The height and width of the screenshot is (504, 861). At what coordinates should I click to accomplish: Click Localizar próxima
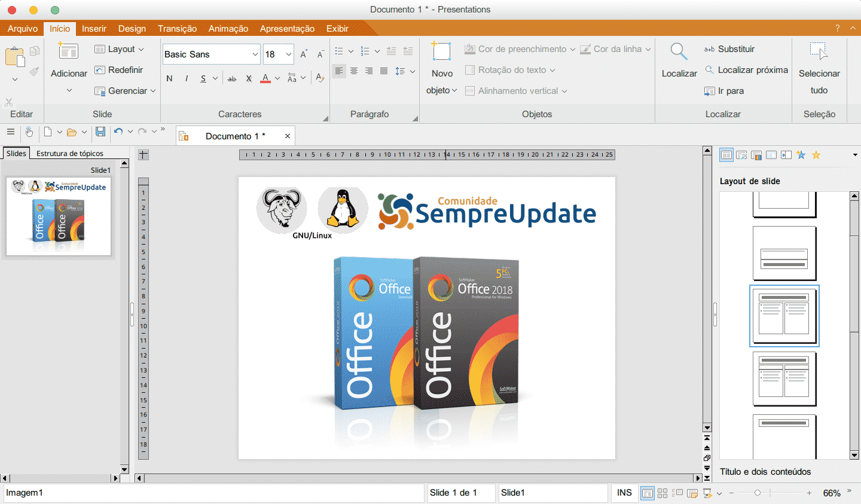(x=747, y=70)
